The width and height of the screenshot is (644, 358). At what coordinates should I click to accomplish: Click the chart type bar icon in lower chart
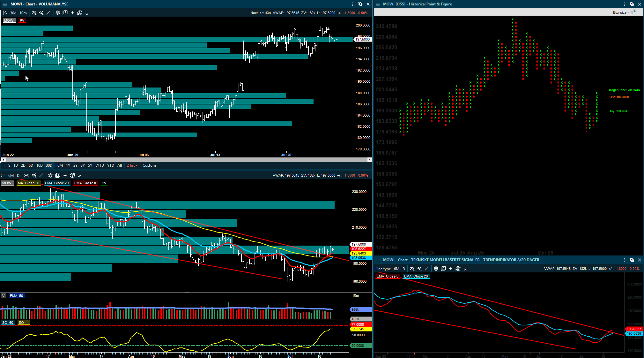3,175
